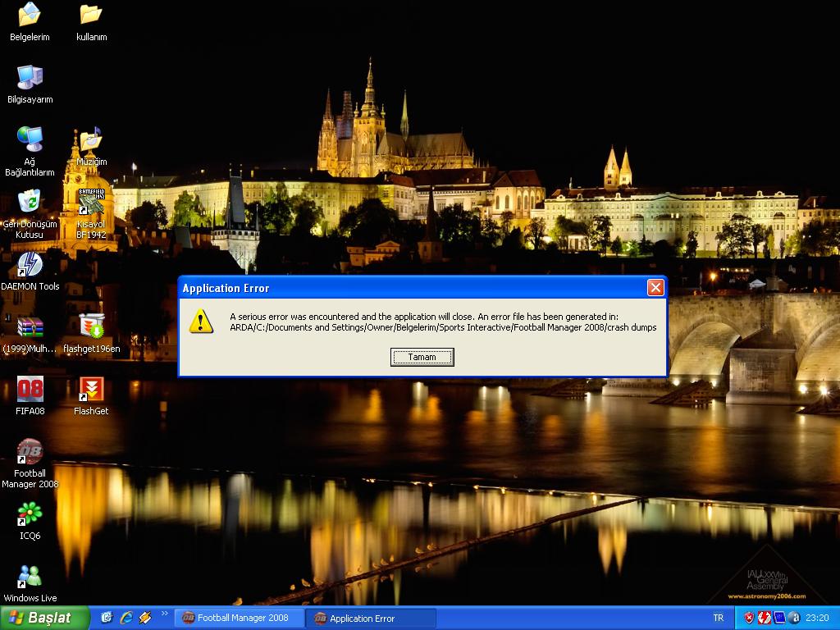Select the Geri Dönüşüm Kutusu recycle bin
The height and width of the screenshot is (630, 840).
coord(30,203)
